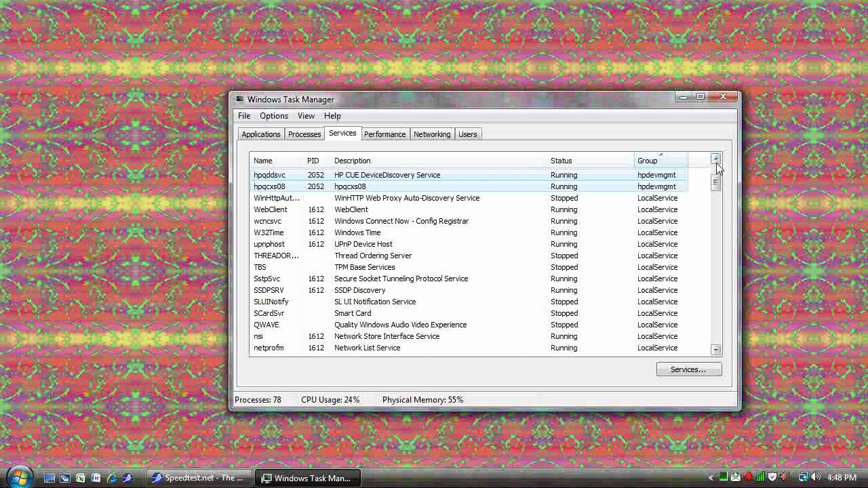The width and height of the screenshot is (868, 488).
Task: Click the Services... button
Action: coord(688,369)
